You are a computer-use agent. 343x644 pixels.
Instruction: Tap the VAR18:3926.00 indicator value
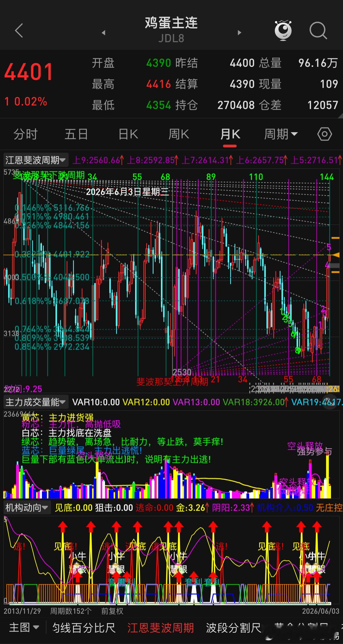click(x=255, y=402)
